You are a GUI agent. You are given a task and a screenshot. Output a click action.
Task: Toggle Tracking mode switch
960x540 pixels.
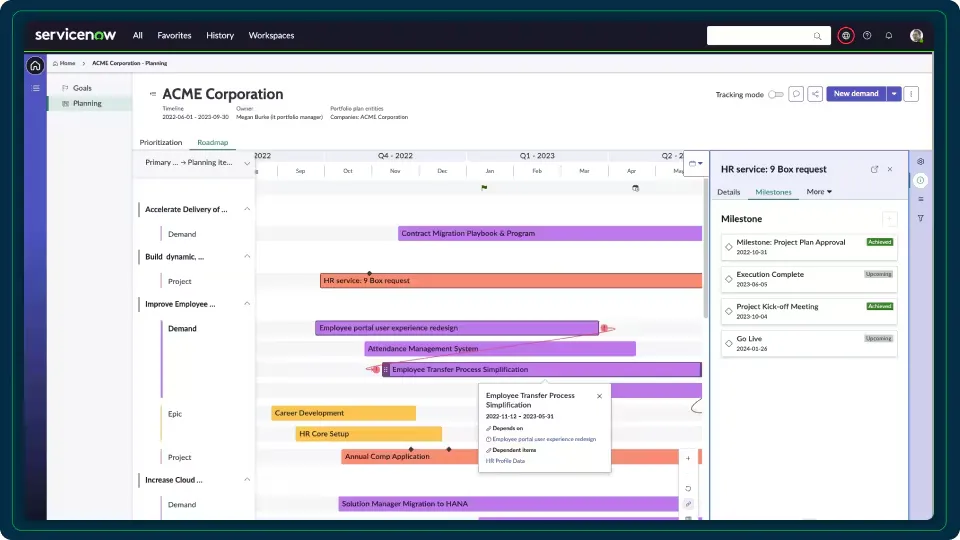[776, 94]
